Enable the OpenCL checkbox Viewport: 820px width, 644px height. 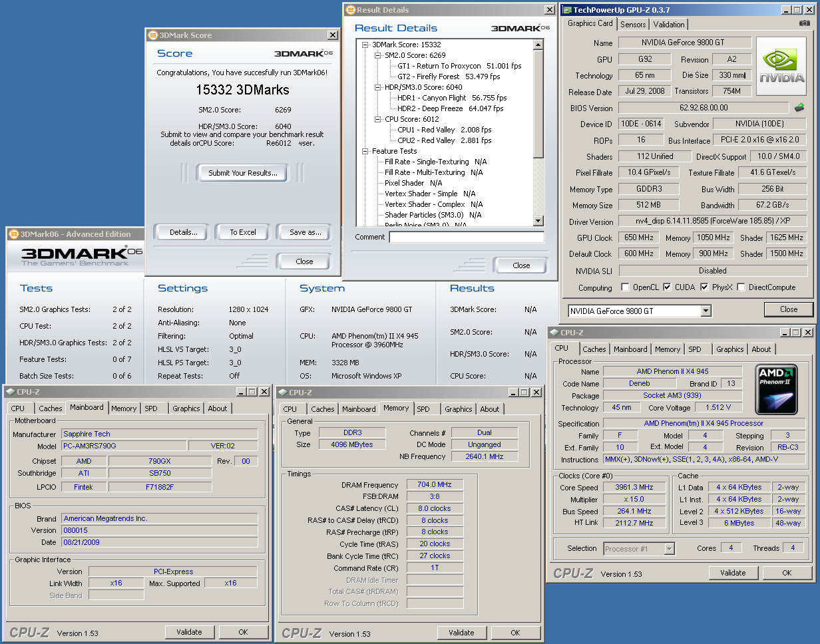tap(625, 287)
